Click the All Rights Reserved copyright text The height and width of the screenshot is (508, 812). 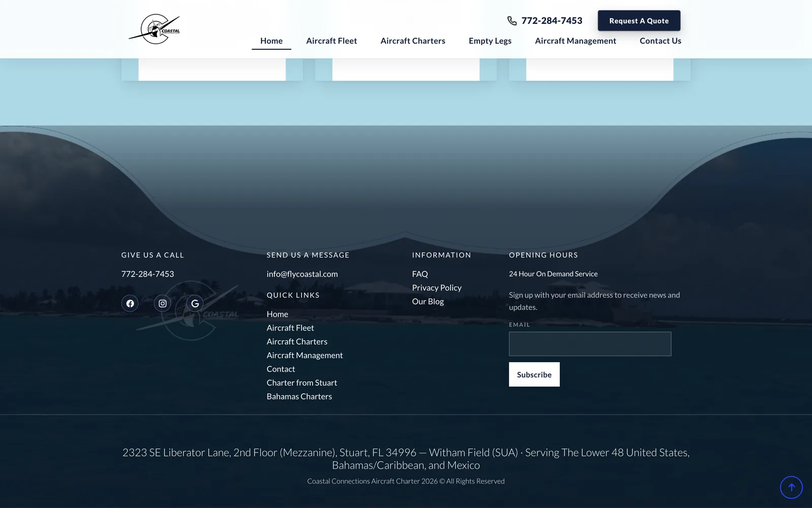click(406, 481)
